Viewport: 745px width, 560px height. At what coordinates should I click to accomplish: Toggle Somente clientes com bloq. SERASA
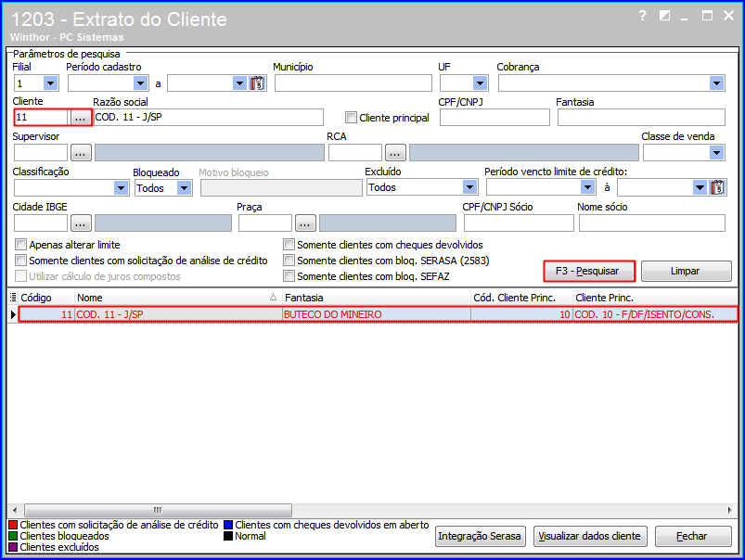(x=289, y=261)
